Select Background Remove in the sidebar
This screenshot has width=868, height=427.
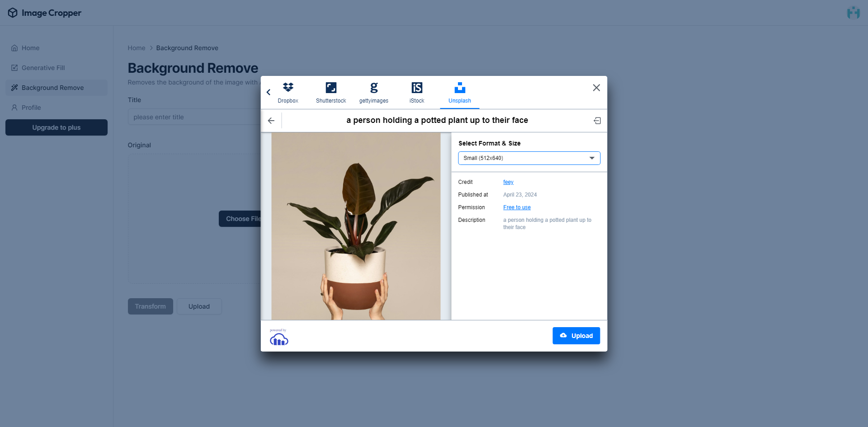click(57, 88)
